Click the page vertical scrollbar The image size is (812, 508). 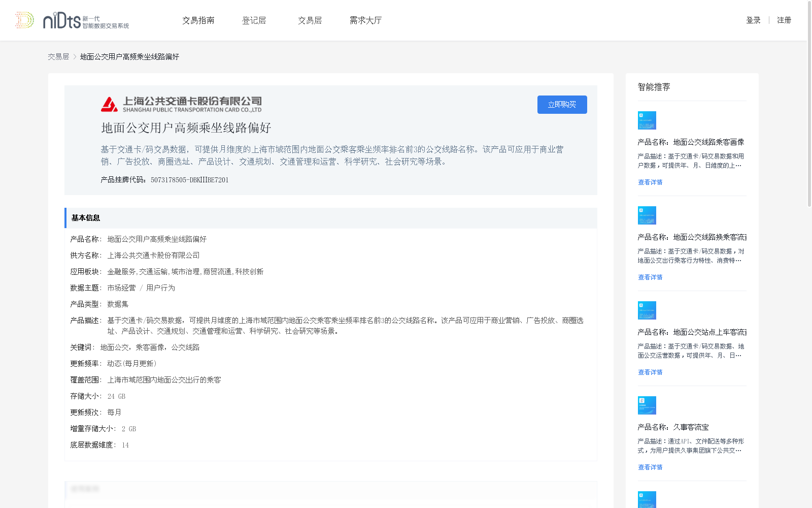tap(809, 104)
